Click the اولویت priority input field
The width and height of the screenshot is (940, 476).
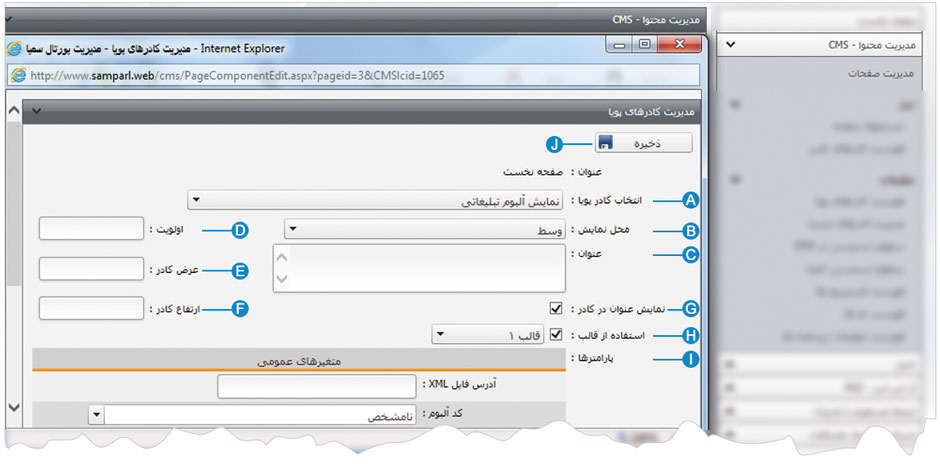click(91, 229)
